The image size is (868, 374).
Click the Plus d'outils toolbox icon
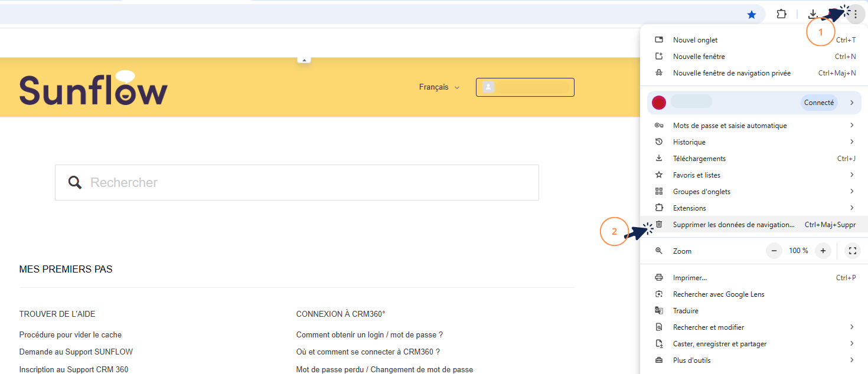[x=659, y=360]
